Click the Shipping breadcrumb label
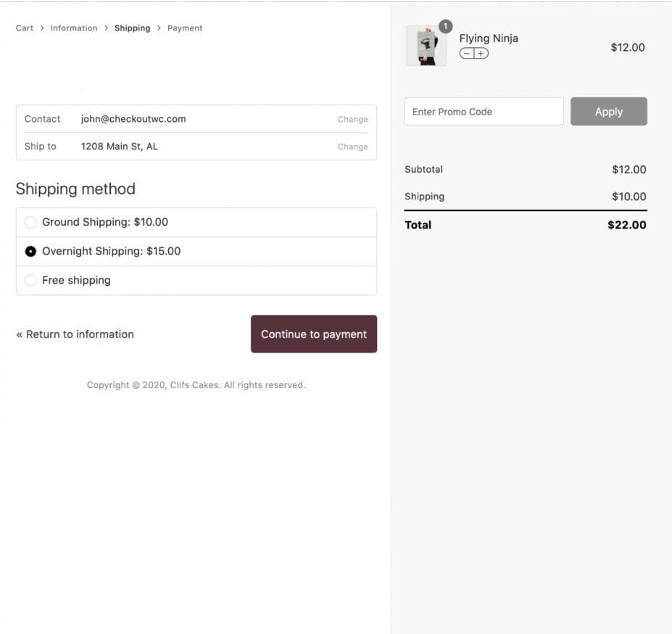 [x=133, y=28]
